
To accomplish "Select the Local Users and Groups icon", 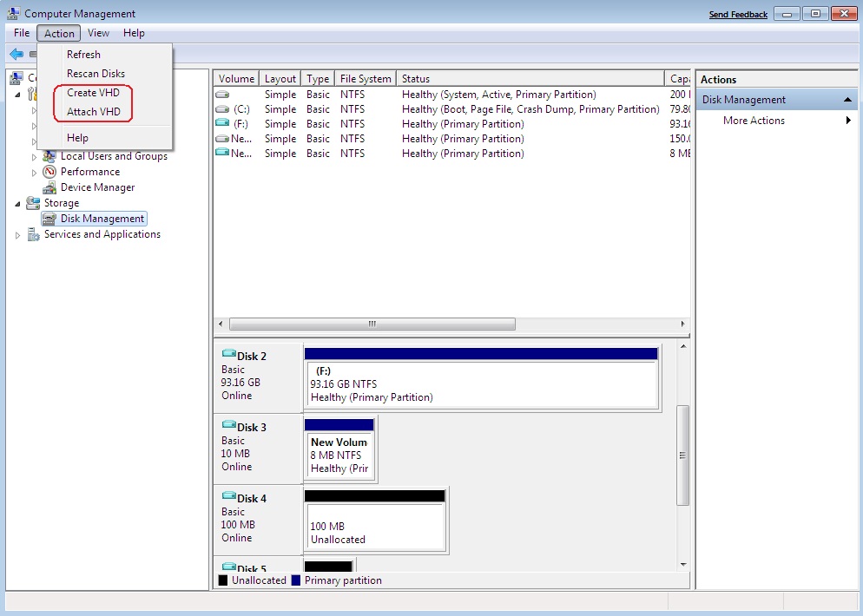I will click(49, 156).
